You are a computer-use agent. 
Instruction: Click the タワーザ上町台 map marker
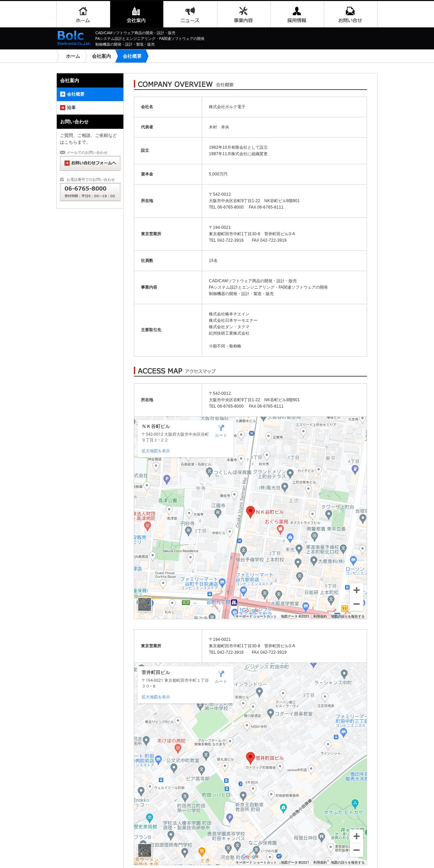pos(329,514)
